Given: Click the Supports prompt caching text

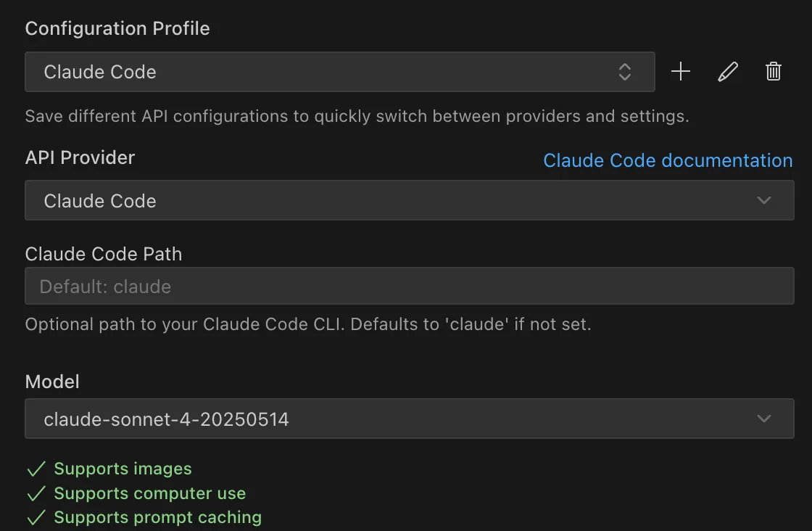Looking at the screenshot, I should pyautogui.click(x=158, y=517).
